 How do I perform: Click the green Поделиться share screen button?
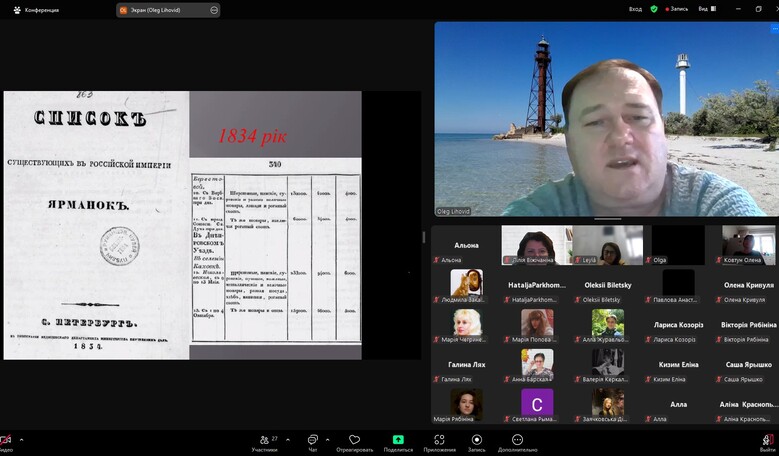398,443
